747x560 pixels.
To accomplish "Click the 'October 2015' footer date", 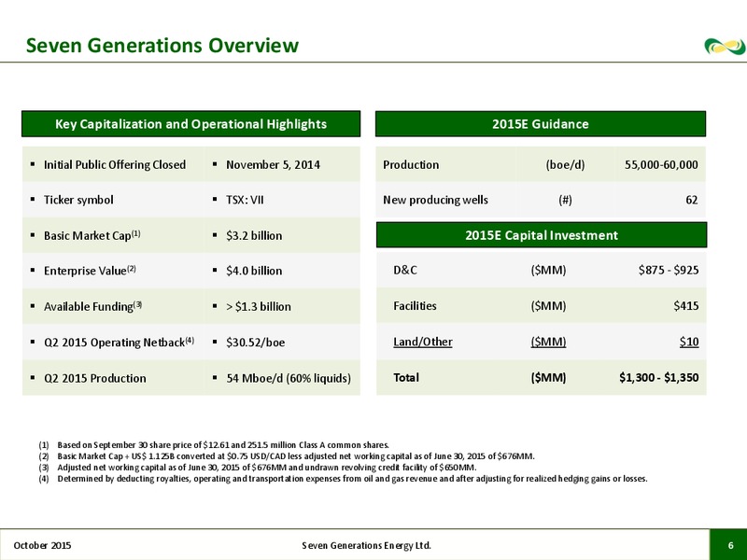I will pos(42,545).
